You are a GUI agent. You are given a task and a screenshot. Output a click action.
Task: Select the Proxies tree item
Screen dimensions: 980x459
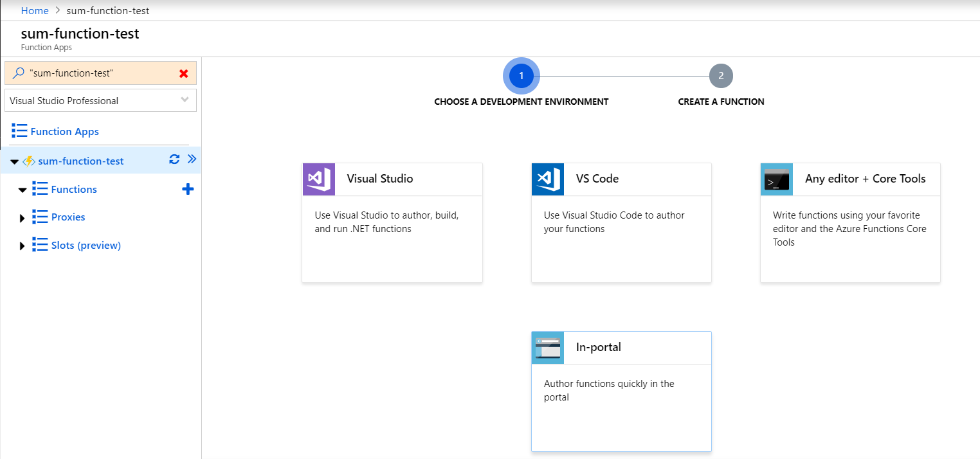pyautogui.click(x=68, y=217)
